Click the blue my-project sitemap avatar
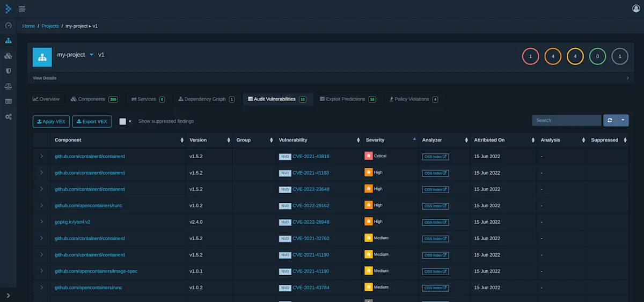 click(42, 57)
